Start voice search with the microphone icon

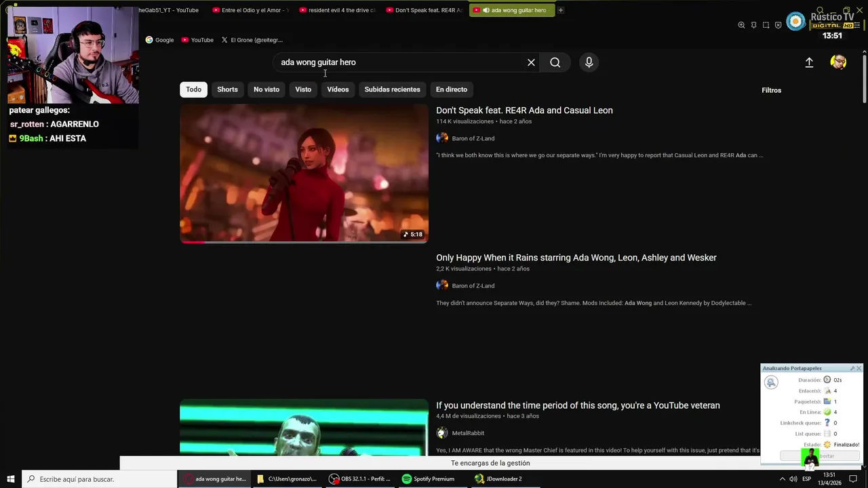pyautogui.click(x=589, y=62)
